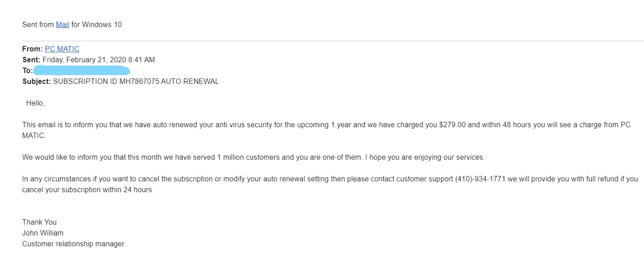
Task: Open the "Mail" hyperlink in the top line
Action: click(x=62, y=25)
